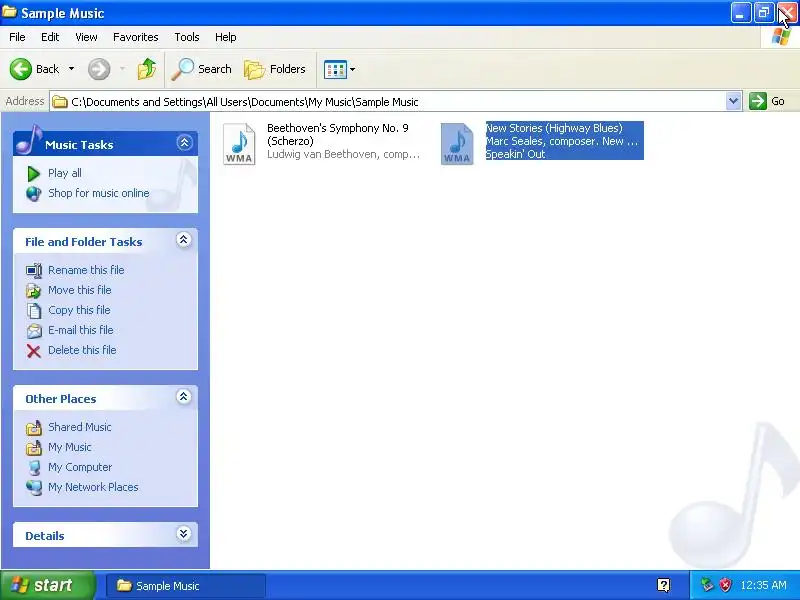Click Move this file link
Image resolution: width=800 pixels, height=600 pixels.
[x=80, y=290]
